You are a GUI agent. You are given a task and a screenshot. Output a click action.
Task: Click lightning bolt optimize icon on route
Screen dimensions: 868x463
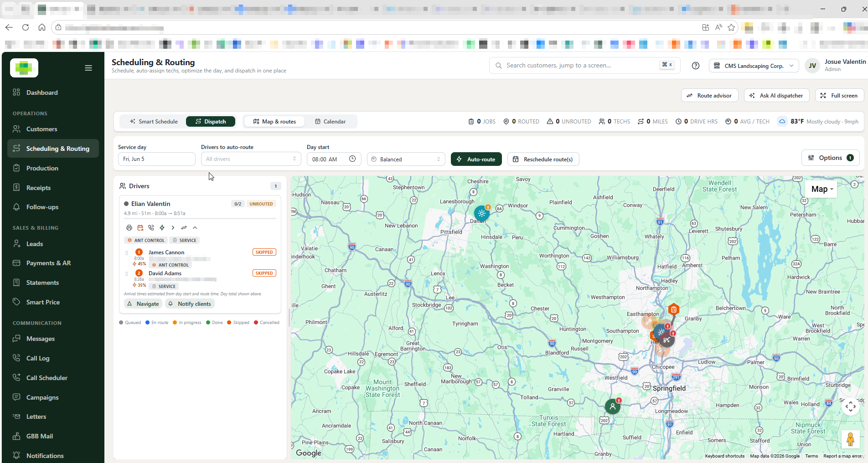pos(162,227)
